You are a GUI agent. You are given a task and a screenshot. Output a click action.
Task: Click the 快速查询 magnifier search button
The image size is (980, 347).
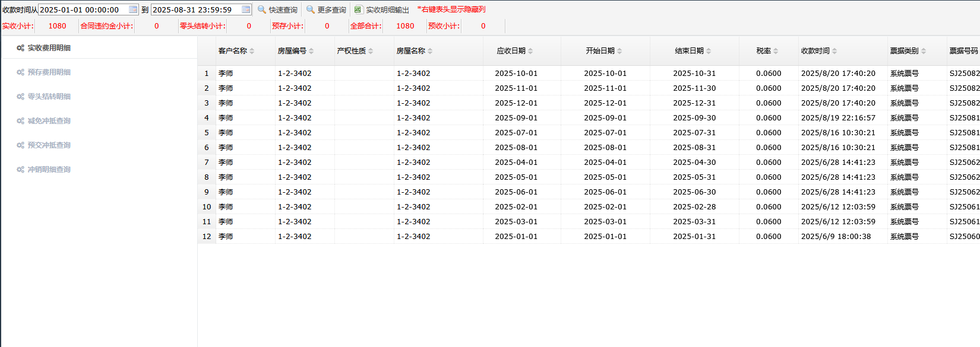click(277, 9)
